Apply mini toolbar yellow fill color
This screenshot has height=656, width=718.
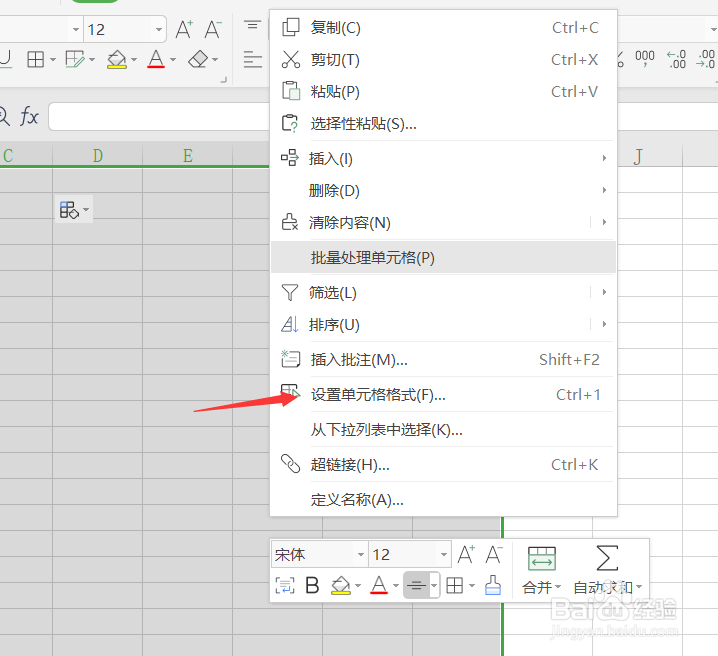click(341, 586)
